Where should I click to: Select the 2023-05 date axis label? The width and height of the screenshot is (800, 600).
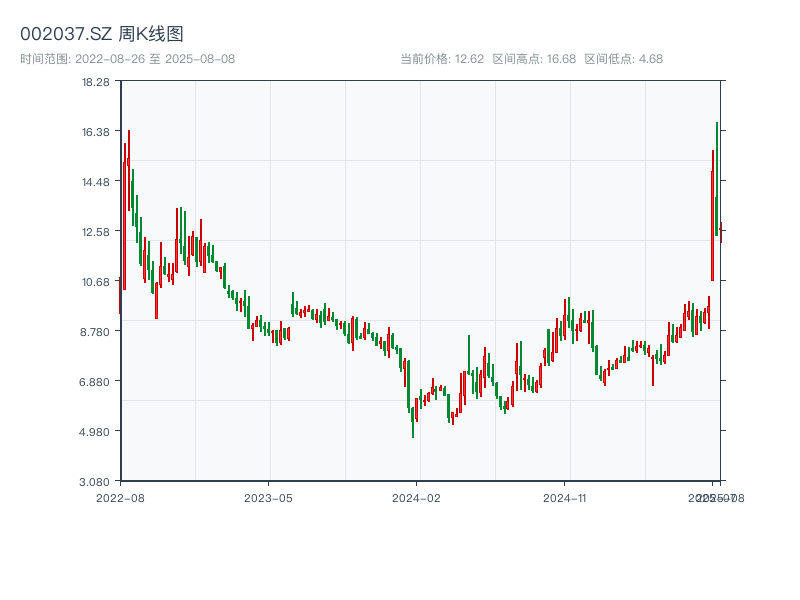point(268,497)
